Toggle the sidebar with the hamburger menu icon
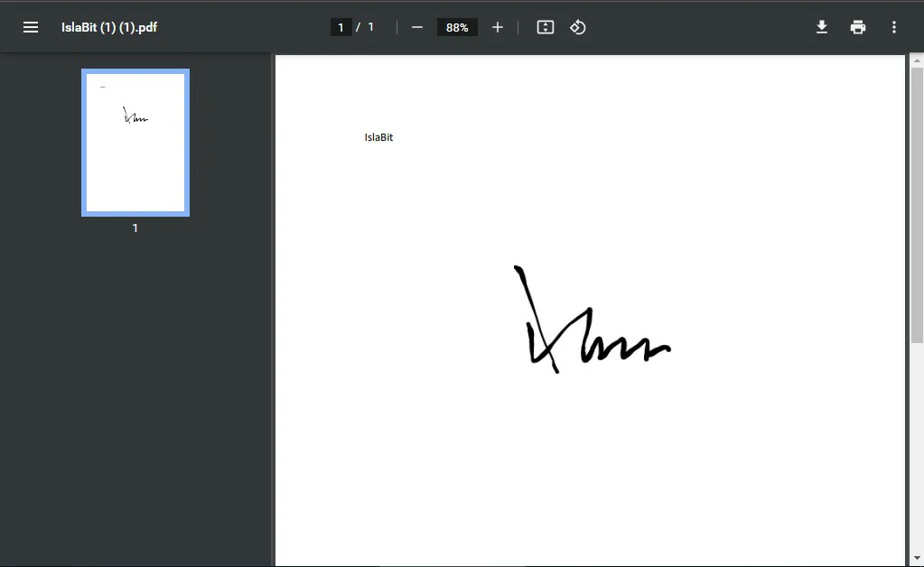 pyautogui.click(x=31, y=27)
